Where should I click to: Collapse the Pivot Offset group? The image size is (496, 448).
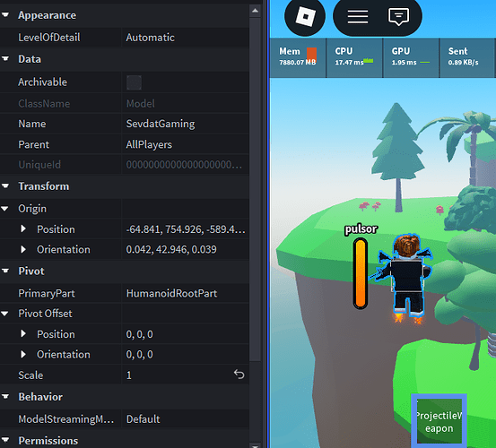click(x=4, y=314)
